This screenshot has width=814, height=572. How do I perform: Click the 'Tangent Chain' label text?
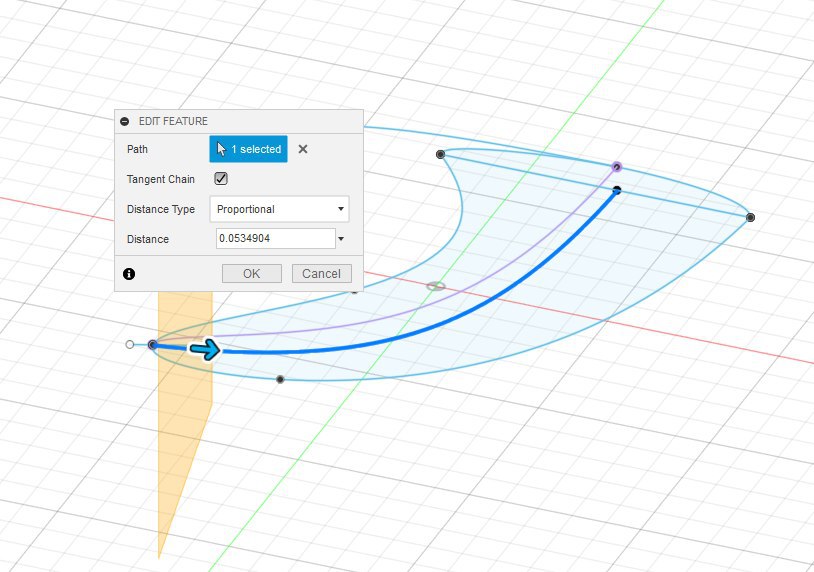tap(160, 179)
